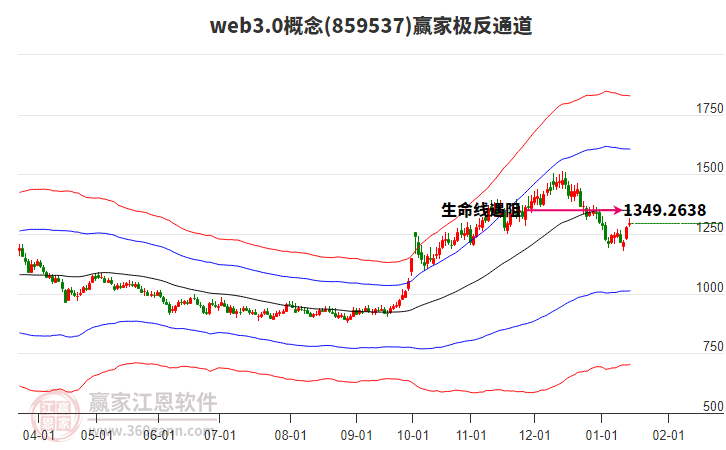Click the 05-01 date label
This screenshot has height=450, width=726.
point(96,435)
